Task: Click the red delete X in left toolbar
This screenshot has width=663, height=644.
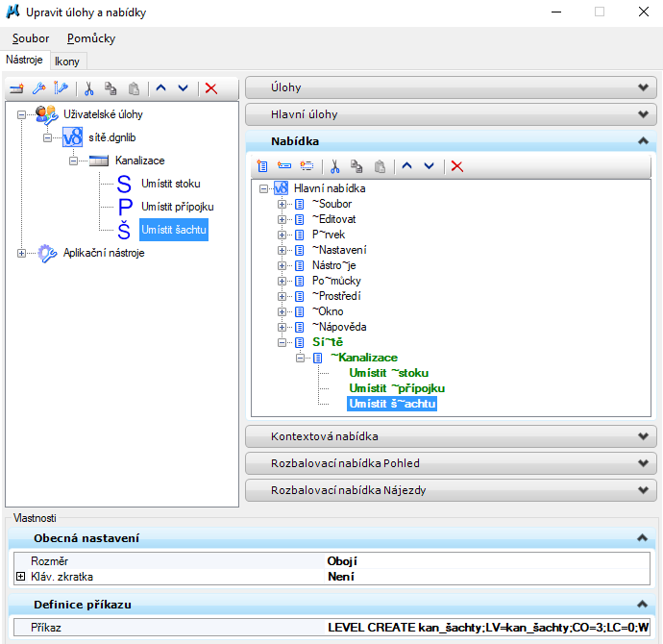Action: [x=211, y=88]
